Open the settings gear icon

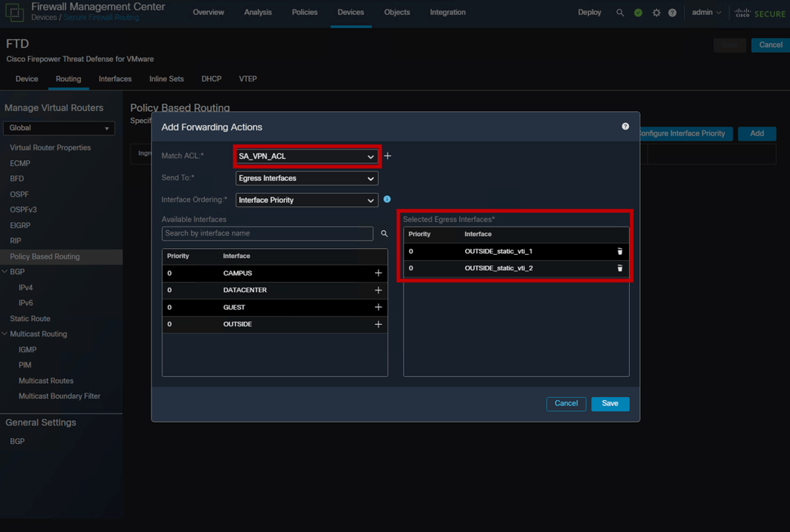pos(656,13)
